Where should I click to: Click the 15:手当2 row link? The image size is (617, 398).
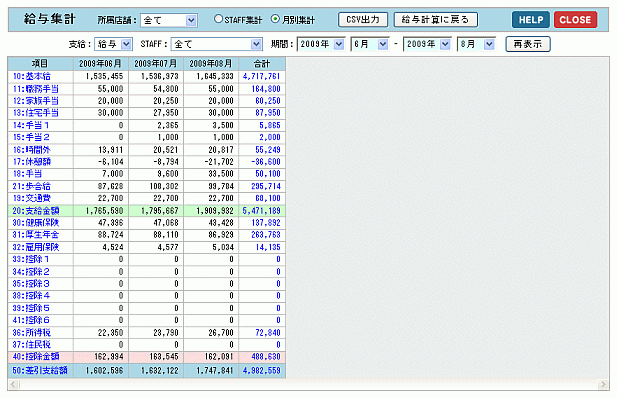tap(31, 137)
